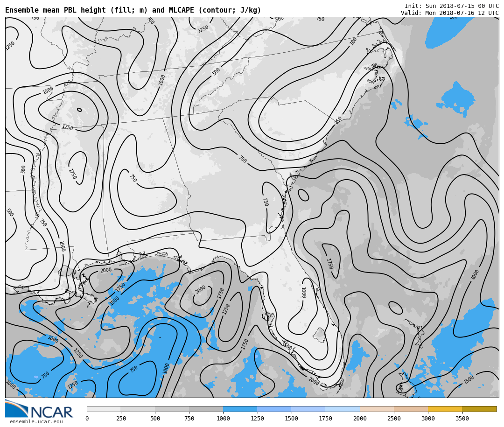This screenshot has height=427, width=504.
Task: Click the 0 colorbar tick label
Action: click(x=87, y=419)
